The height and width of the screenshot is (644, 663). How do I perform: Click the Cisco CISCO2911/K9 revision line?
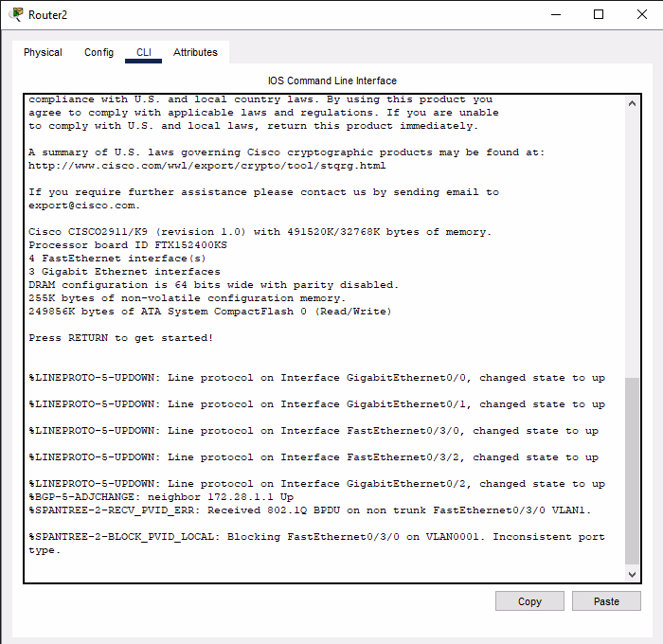click(260, 232)
